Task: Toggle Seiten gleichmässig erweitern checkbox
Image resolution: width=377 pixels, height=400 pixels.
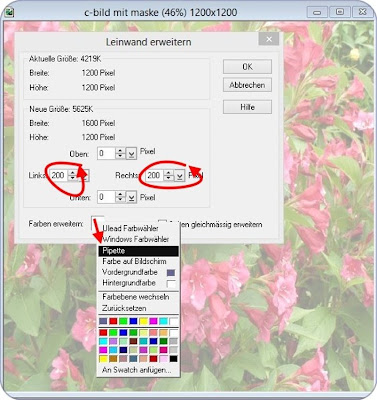Action: (x=162, y=223)
